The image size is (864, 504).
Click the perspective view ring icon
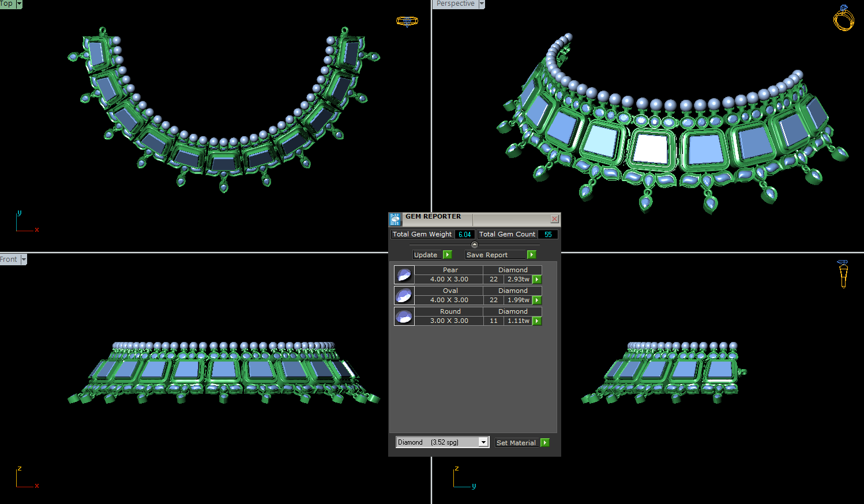[x=843, y=18]
